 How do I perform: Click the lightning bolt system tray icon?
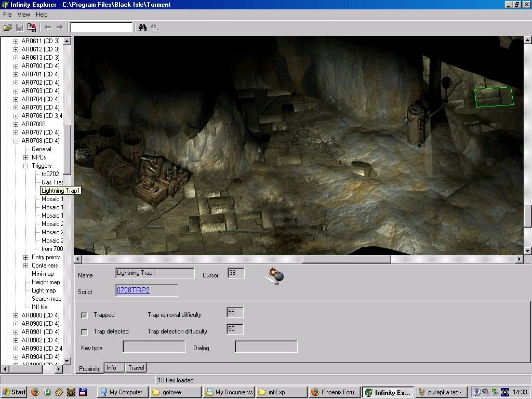pyautogui.click(x=476, y=392)
